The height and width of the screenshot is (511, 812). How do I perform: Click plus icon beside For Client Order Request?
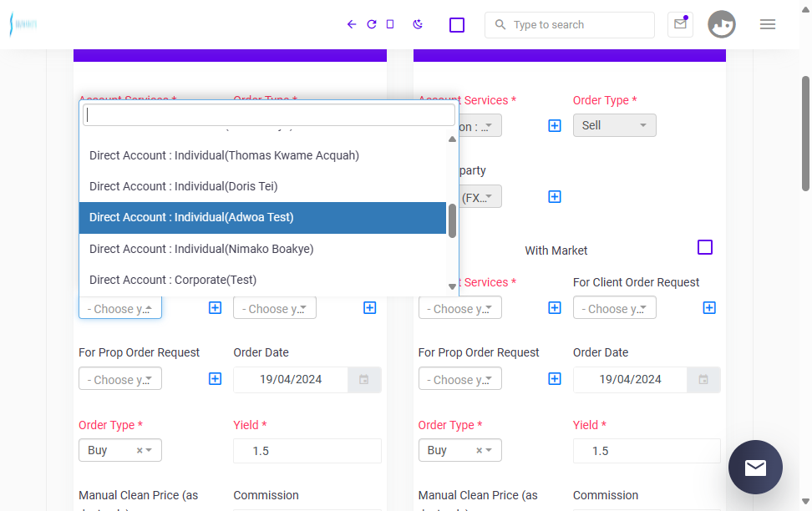point(709,308)
